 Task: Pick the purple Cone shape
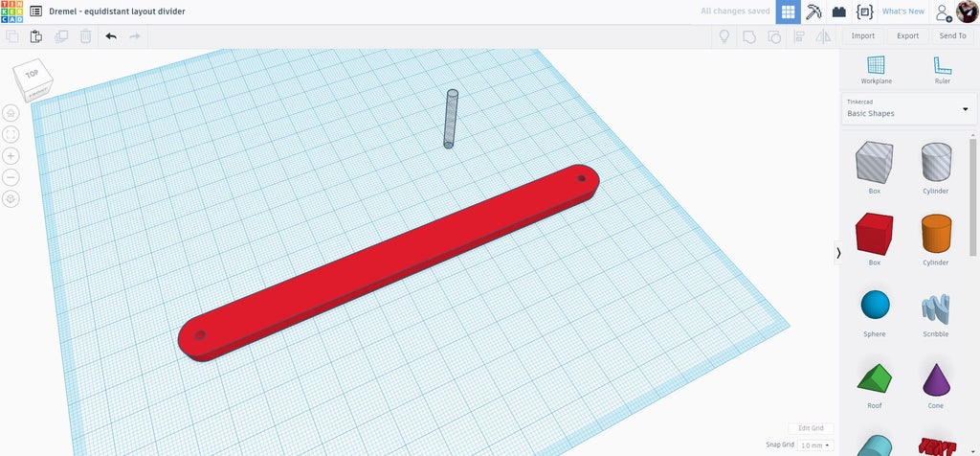click(936, 381)
